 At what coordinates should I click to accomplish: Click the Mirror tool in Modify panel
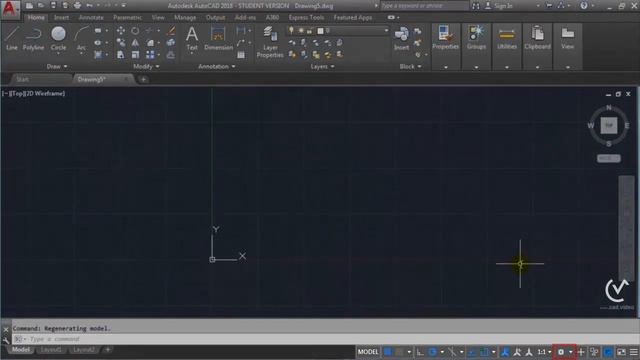pos(135,43)
